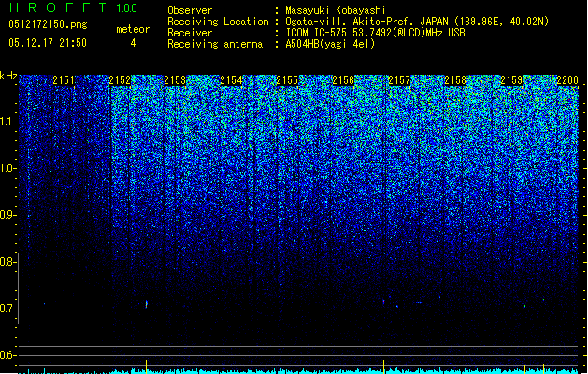Viewport: 588px width, 374px height.
Task: Select the meteor count value 4
Action: (133, 43)
